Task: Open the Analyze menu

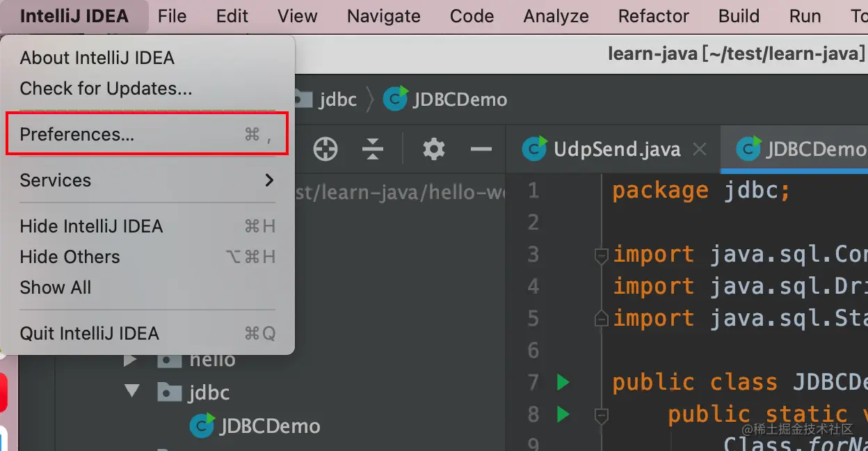Action: click(x=556, y=16)
